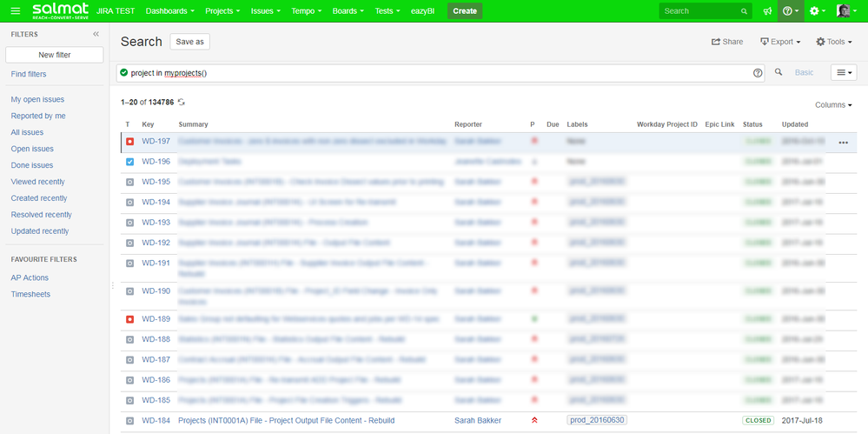The height and width of the screenshot is (434, 868).
Task: Open the Tools dropdown
Action: click(x=834, y=42)
